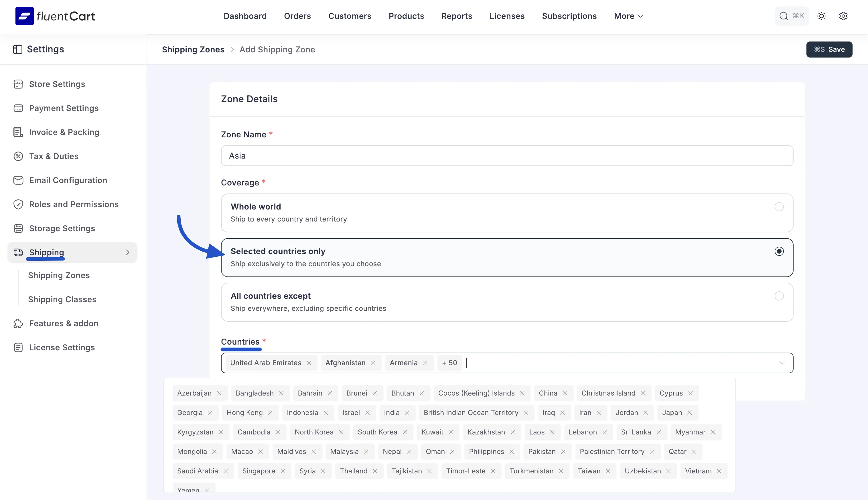868x500 pixels.
Task: Click the Features & addon puzzle icon
Action: pyautogui.click(x=18, y=323)
